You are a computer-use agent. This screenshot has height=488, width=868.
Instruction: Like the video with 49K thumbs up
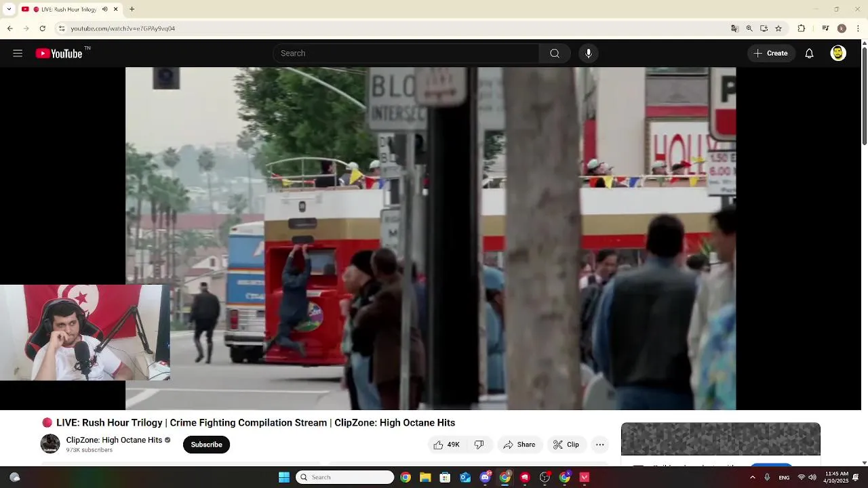point(446,445)
